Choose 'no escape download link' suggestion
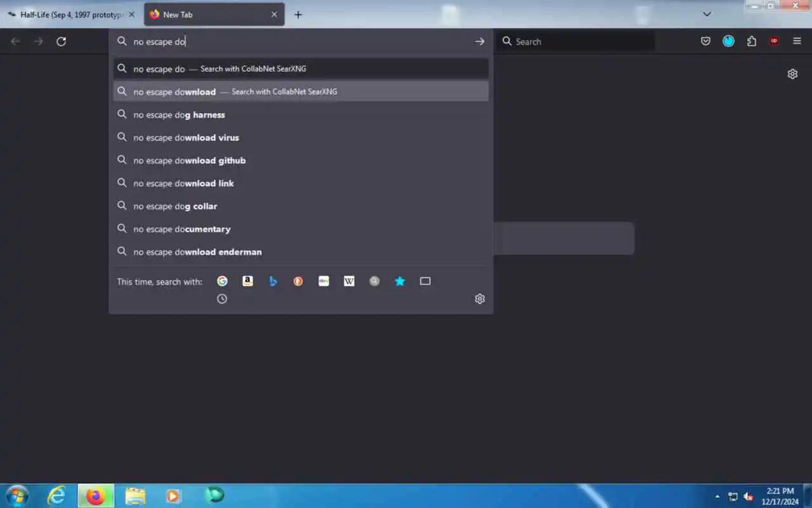This screenshot has height=508, width=812. [x=301, y=183]
